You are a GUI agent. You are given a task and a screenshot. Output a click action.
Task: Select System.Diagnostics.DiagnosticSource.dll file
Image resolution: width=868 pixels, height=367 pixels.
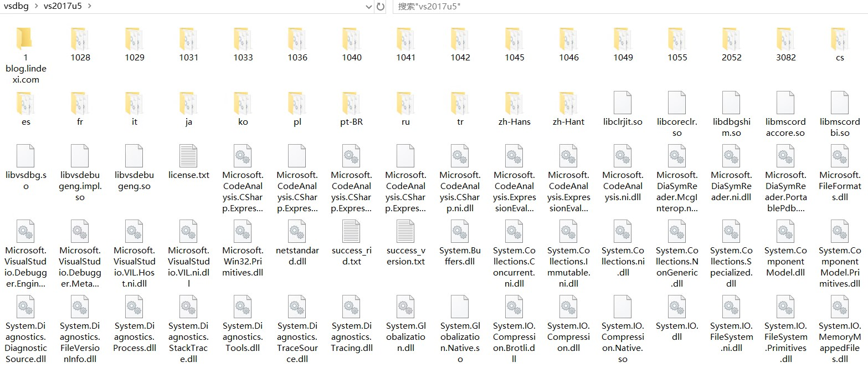click(26, 329)
